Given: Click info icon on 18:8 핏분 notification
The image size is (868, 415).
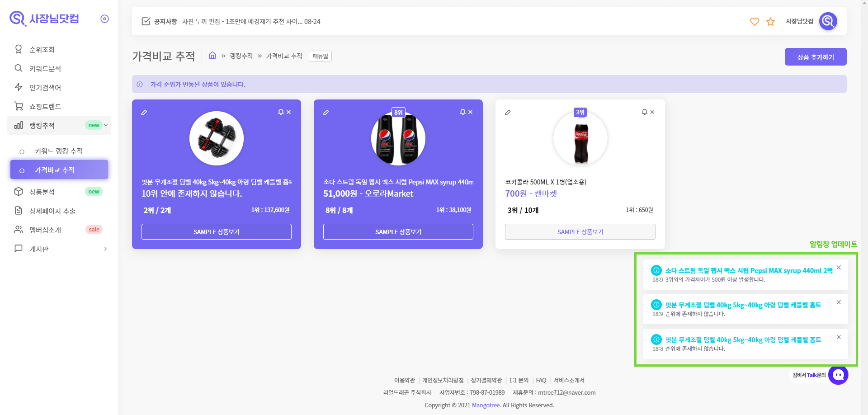Looking at the screenshot, I should [656, 340].
